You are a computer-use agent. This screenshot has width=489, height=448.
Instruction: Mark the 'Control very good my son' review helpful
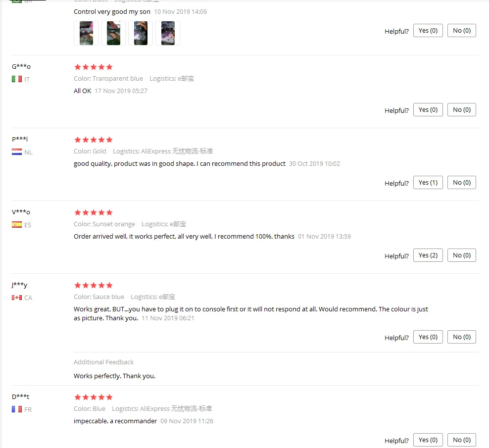(x=428, y=31)
